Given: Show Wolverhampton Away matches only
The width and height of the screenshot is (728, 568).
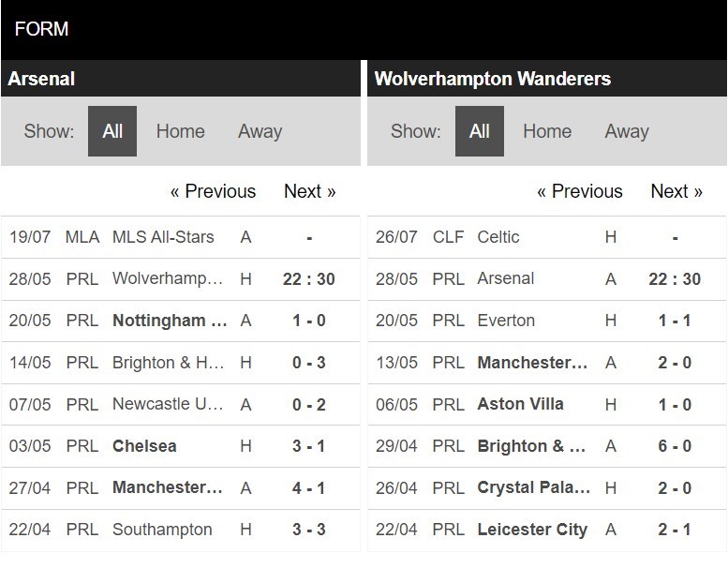Looking at the screenshot, I should [x=627, y=131].
